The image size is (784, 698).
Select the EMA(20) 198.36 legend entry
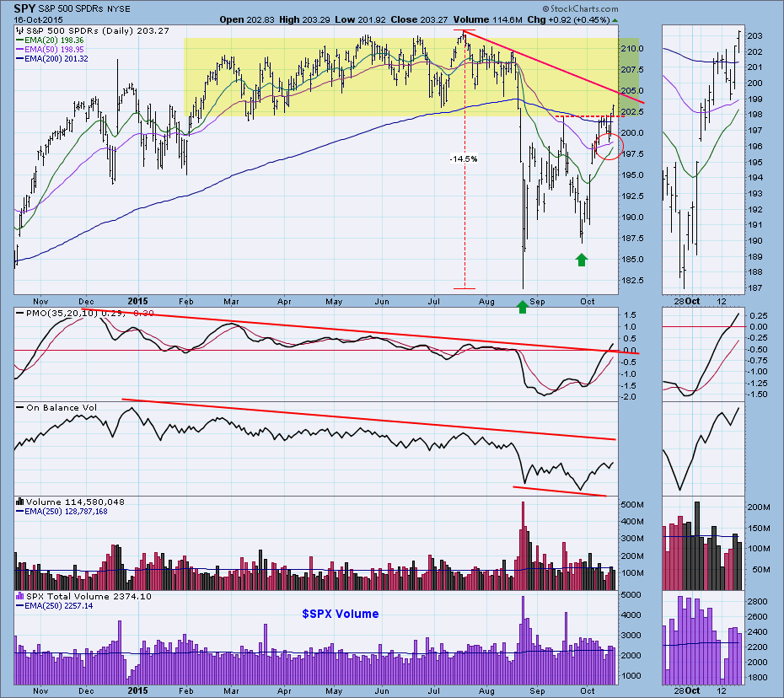coord(50,40)
